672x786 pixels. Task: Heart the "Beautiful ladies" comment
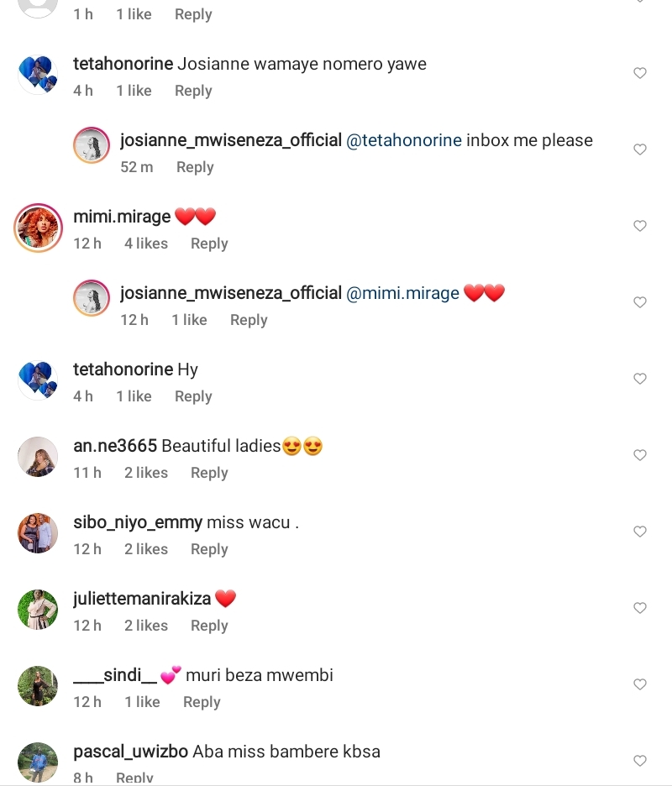pyautogui.click(x=640, y=455)
